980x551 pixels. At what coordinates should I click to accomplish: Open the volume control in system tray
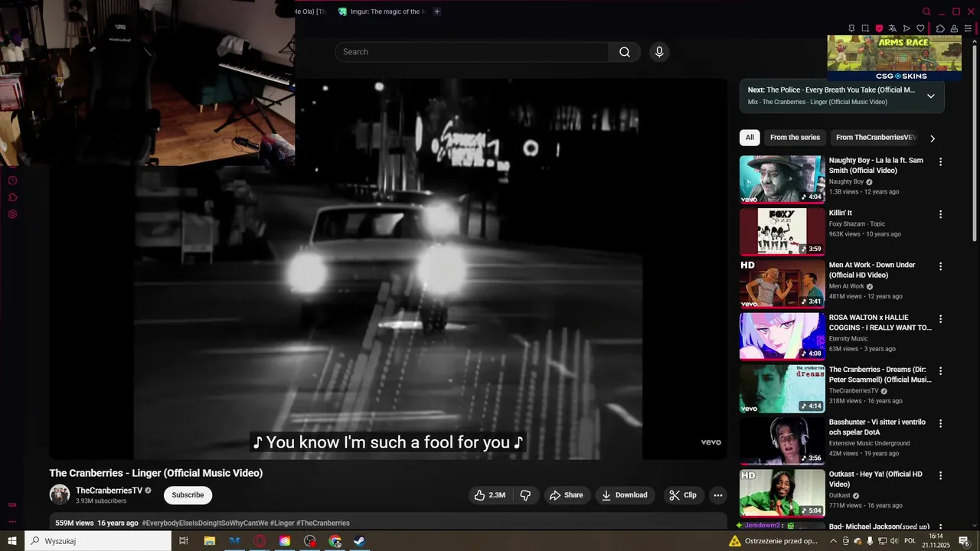pos(895,541)
